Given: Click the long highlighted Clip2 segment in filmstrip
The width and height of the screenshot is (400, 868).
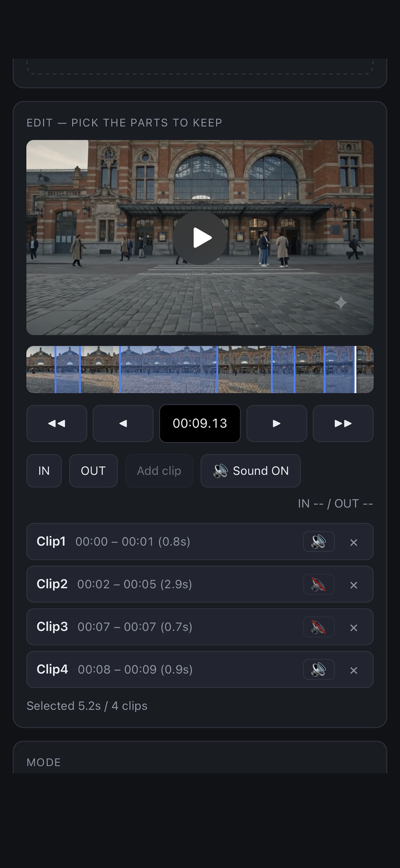Looking at the screenshot, I should tap(169, 369).
